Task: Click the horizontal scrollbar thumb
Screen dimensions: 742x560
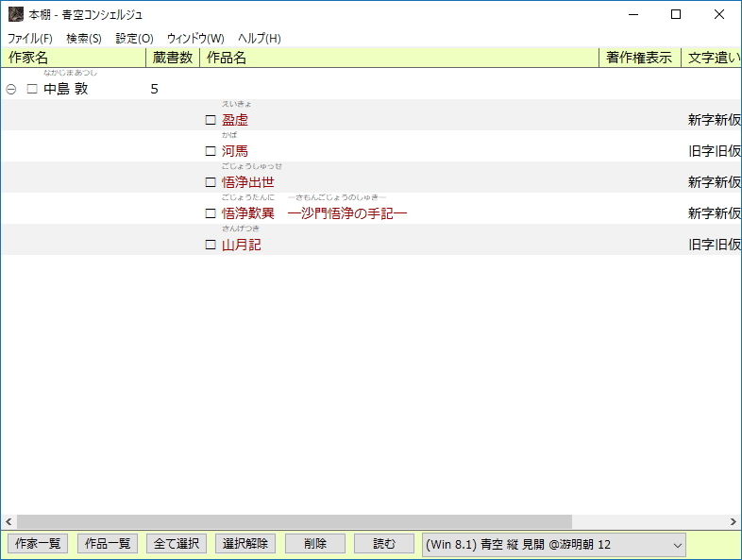Action: pos(295,521)
